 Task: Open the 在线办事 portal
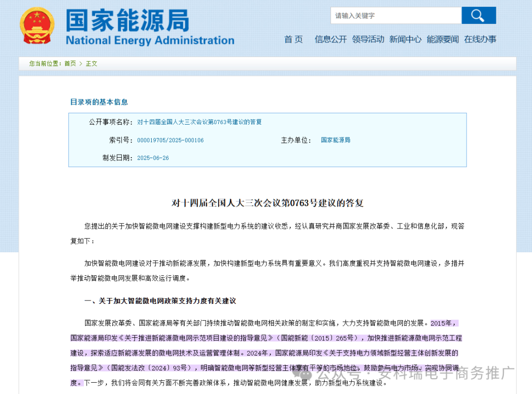[480, 39]
